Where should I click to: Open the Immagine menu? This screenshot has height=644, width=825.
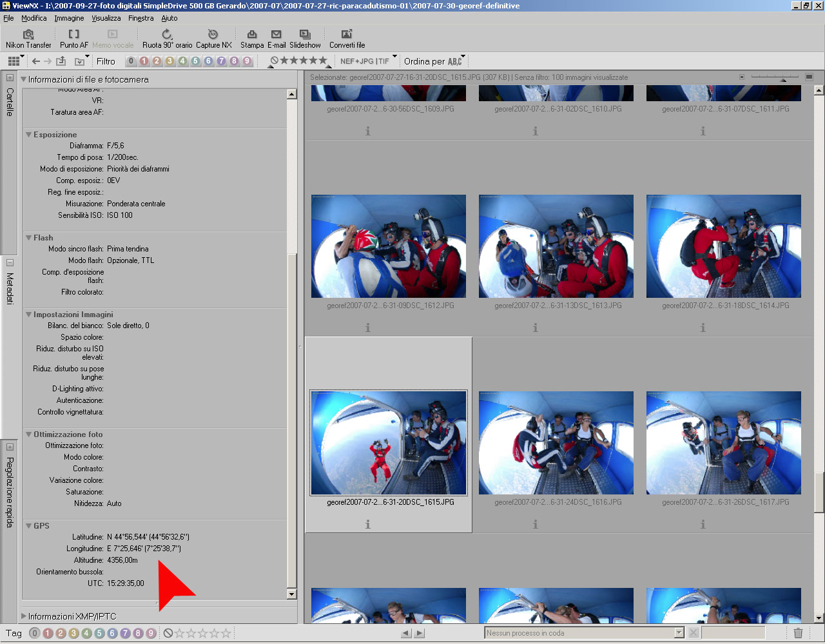[x=69, y=18]
